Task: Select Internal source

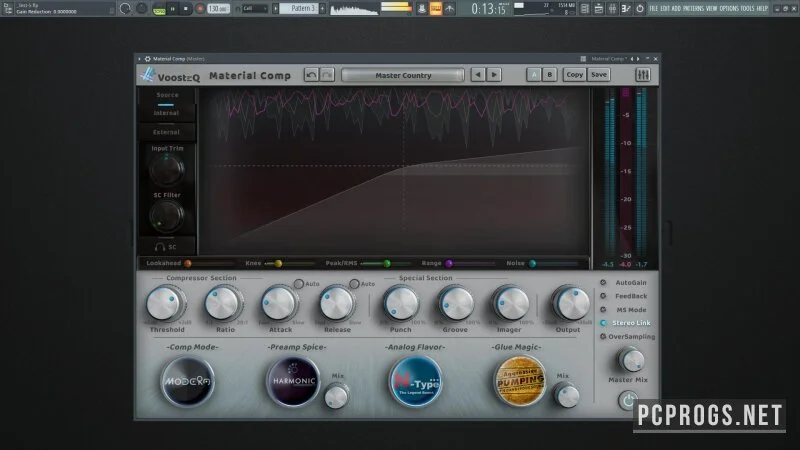Action: pyautogui.click(x=166, y=113)
